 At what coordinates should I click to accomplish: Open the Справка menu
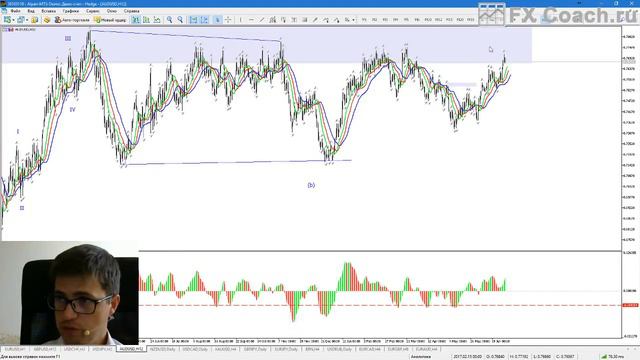point(131,11)
